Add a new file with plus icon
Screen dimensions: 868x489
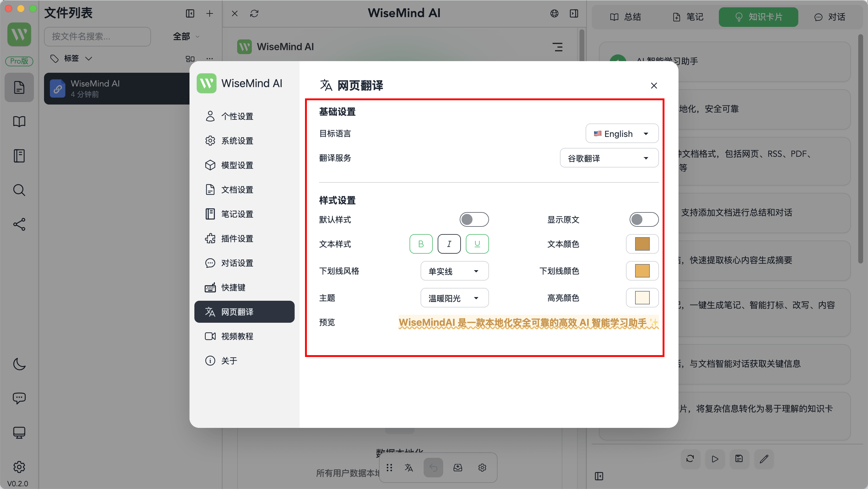(210, 13)
